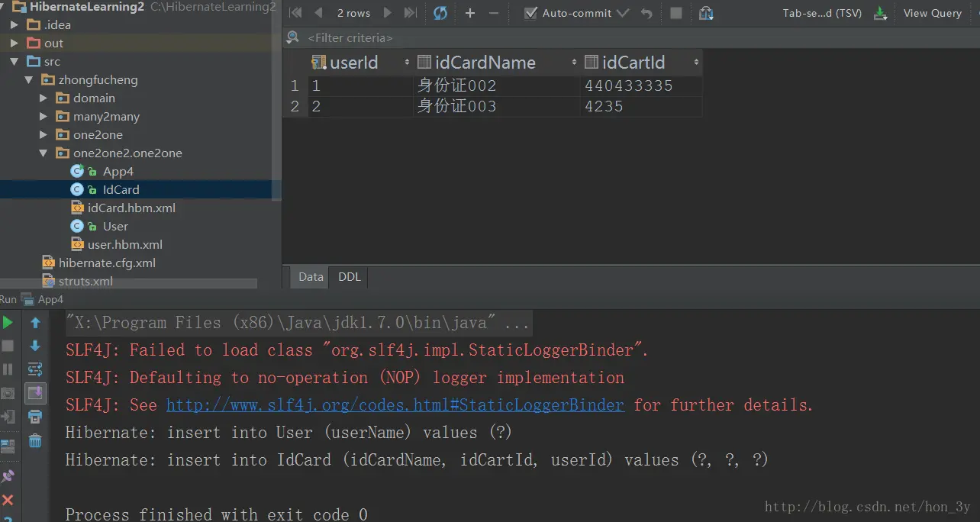Open the App4 class file
The image size is (980, 522).
[x=118, y=172]
